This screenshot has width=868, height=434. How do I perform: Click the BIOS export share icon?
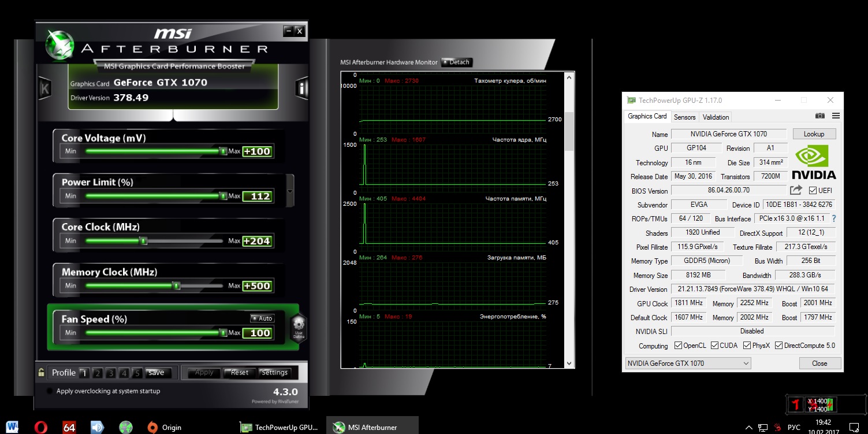coord(796,190)
